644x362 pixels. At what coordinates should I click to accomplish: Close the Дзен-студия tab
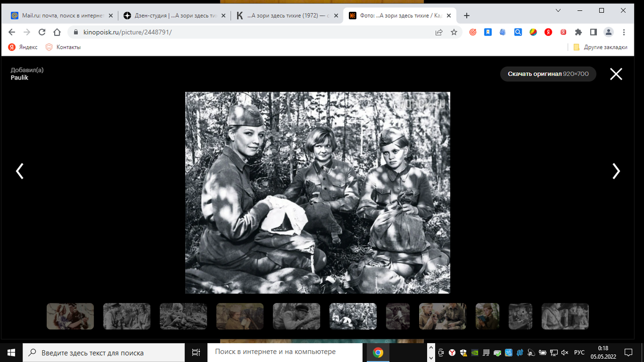tap(223, 16)
